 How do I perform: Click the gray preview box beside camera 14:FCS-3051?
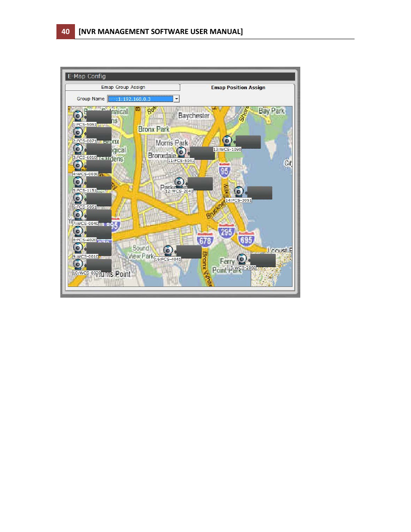pos(260,193)
